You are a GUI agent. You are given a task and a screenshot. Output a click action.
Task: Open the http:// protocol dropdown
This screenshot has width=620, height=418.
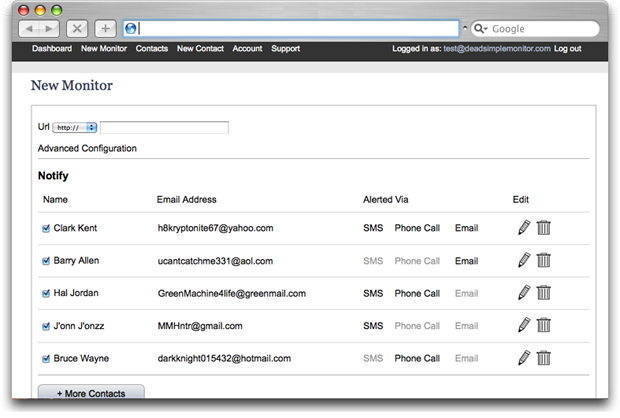[x=75, y=127]
